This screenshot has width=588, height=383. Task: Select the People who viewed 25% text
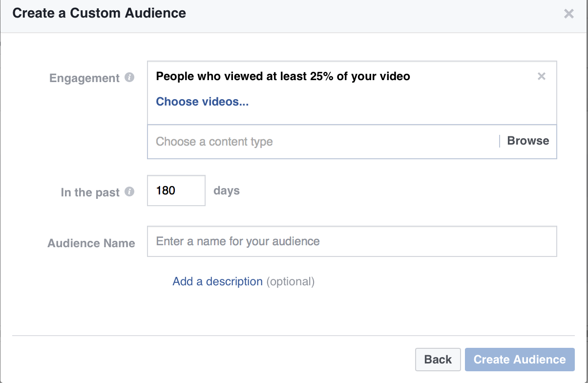[x=283, y=76]
